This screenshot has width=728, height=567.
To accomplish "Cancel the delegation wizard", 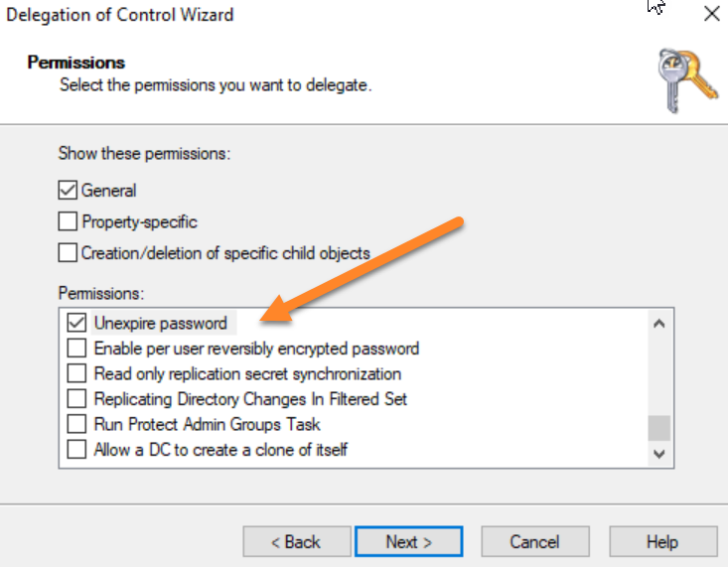I will tap(535, 541).
